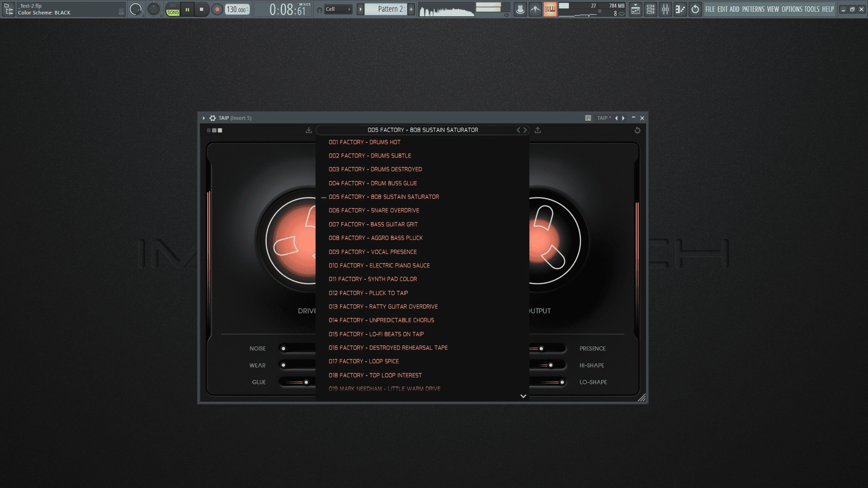Open the FILE menu

tap(710, 9)
